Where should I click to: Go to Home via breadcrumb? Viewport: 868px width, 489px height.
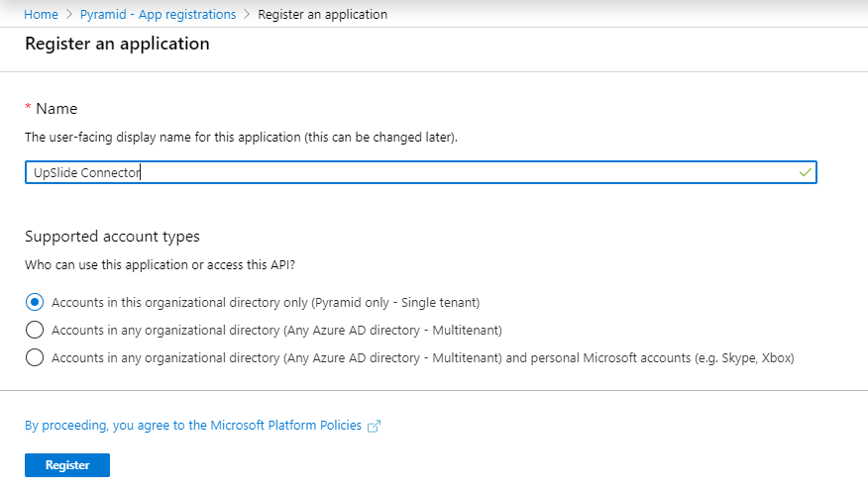(41, 15)
